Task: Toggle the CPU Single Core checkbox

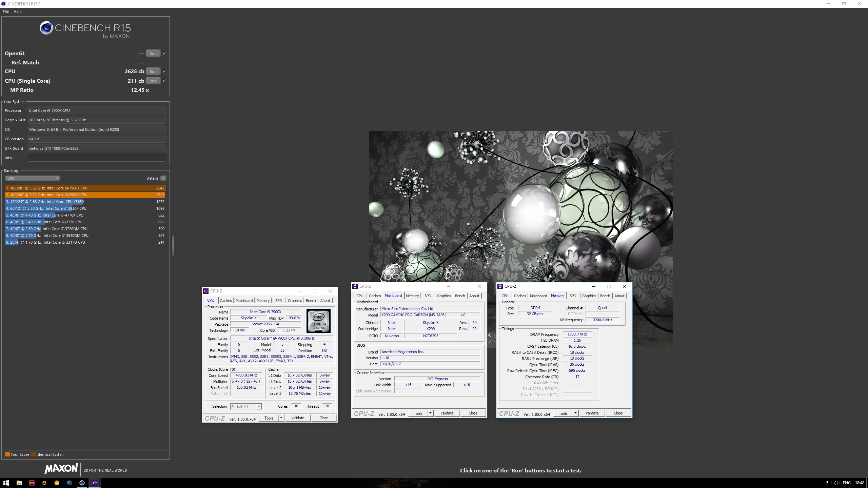Action: 164,81
